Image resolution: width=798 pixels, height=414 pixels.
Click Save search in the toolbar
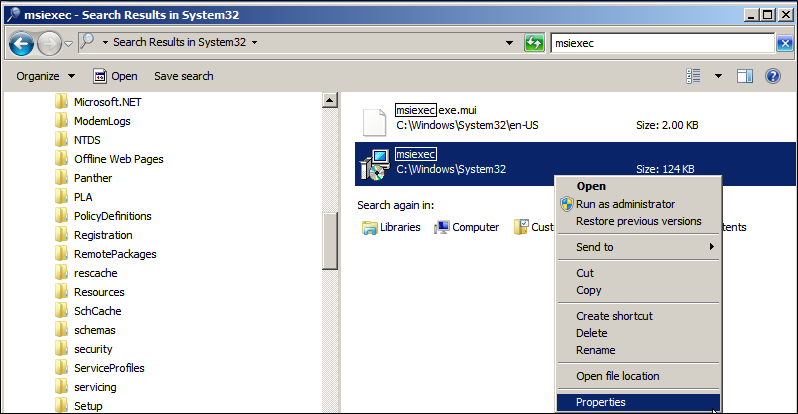(184, 76)
